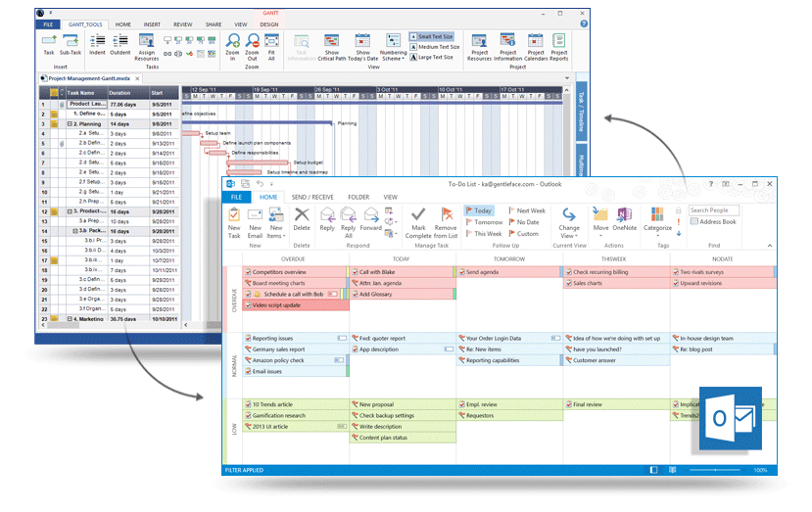This screenshot has height=512, width=812.
Task: Open the Address Book in Outlook
Action: click(713, 221)
